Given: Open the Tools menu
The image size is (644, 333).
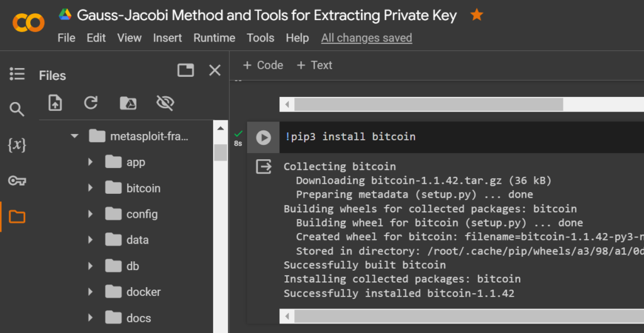Looking at the screenshot, I should [260, 38].
